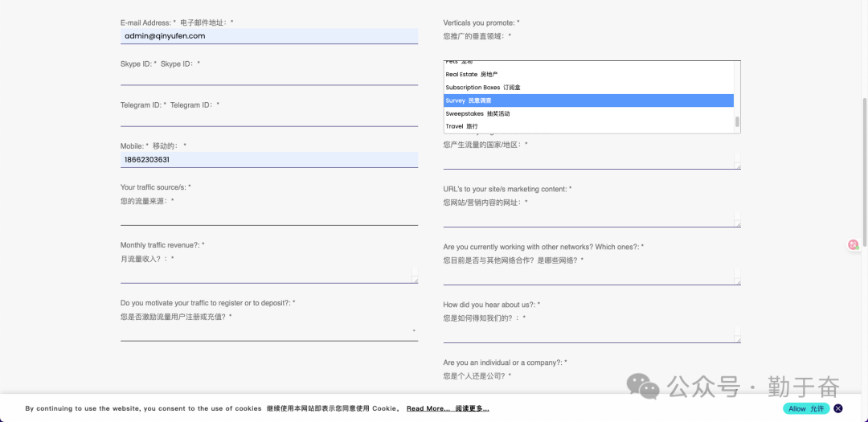This screenshot has width=868, height=422.
Task: Click the How did you hear about us text area
Action: click(592, 334)
